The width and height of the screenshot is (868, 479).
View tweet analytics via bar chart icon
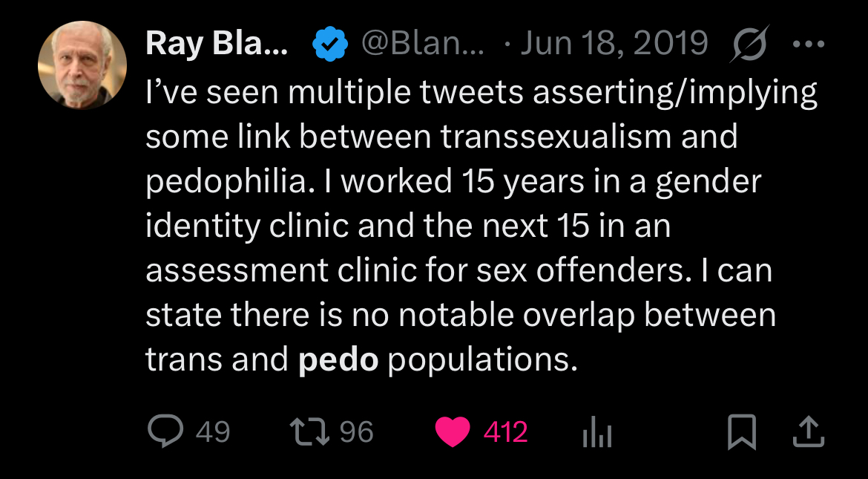(x=597, y=432)
